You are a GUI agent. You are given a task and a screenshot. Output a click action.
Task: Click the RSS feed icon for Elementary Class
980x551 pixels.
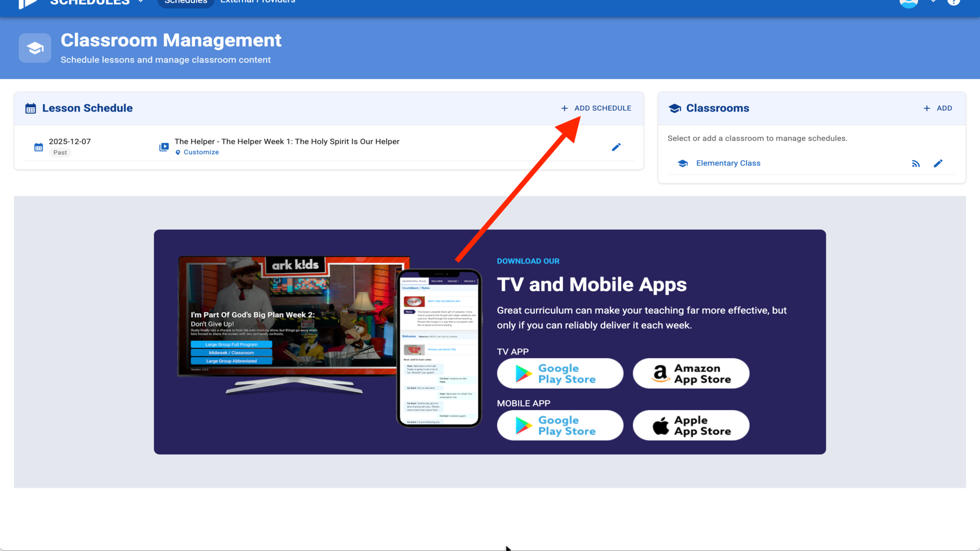click(x=916, y=164)
